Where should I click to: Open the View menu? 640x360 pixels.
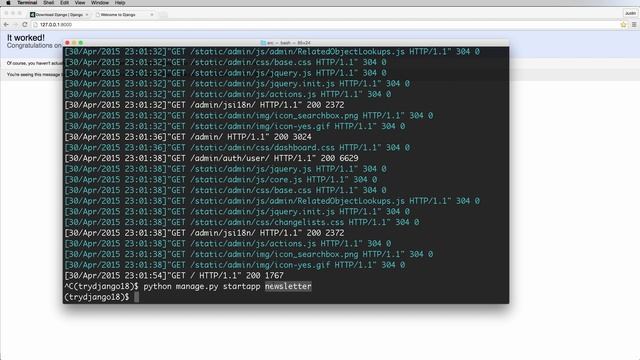pyautogui.click(x=80, y=2)
